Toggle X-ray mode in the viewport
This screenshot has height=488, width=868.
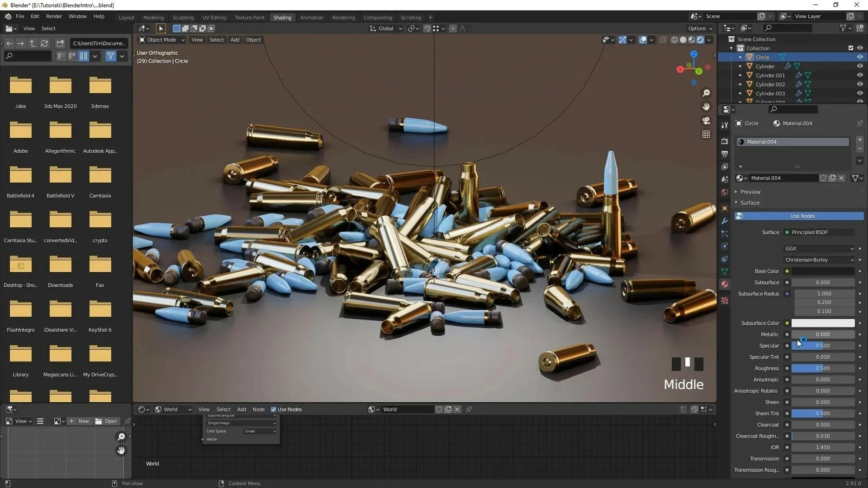click(663, 40)
